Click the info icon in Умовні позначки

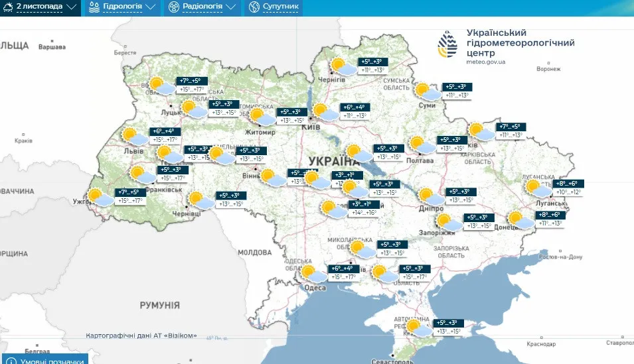[11, 361]
